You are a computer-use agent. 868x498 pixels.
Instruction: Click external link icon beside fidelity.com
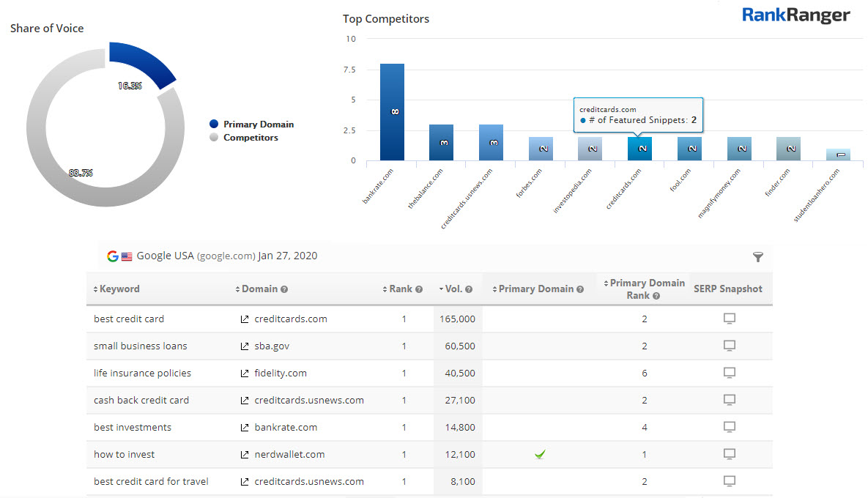pyautogui.click(x=245, y=373)
